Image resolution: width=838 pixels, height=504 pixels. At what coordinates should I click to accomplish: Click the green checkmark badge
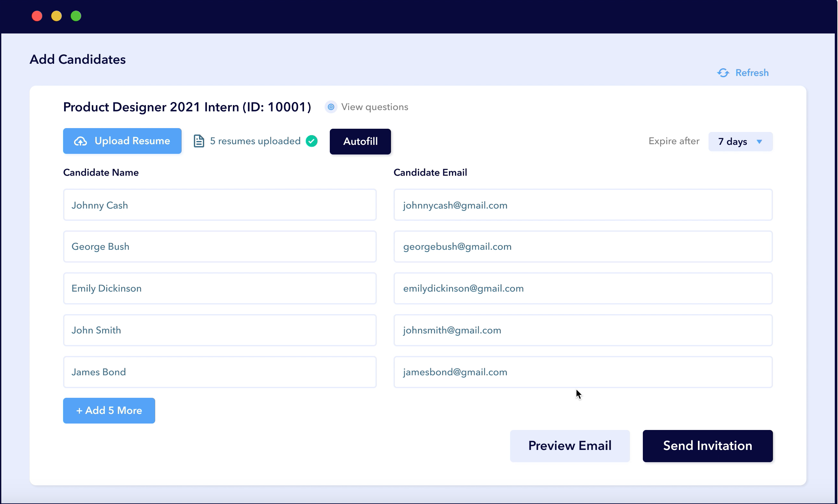click(x=311, y=141)
